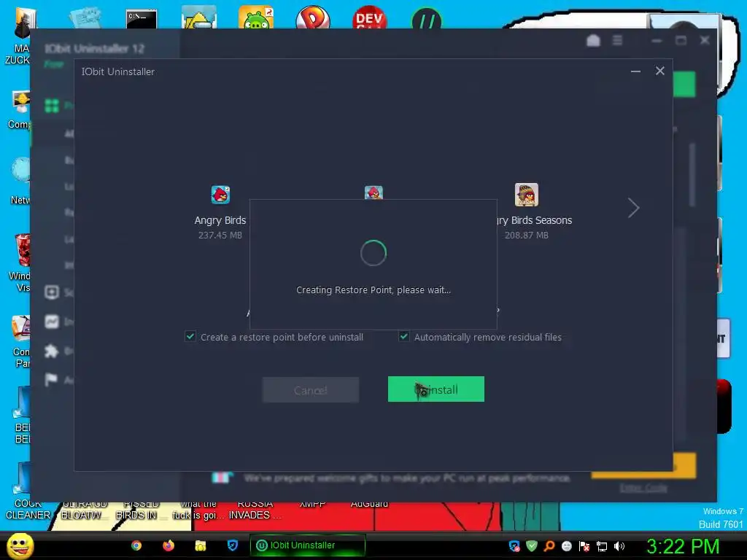Image resolution: width=747 pixels, height=560 pixels.
Task: Click the Angry Birds Seasons icon
Action: [527, 195]
